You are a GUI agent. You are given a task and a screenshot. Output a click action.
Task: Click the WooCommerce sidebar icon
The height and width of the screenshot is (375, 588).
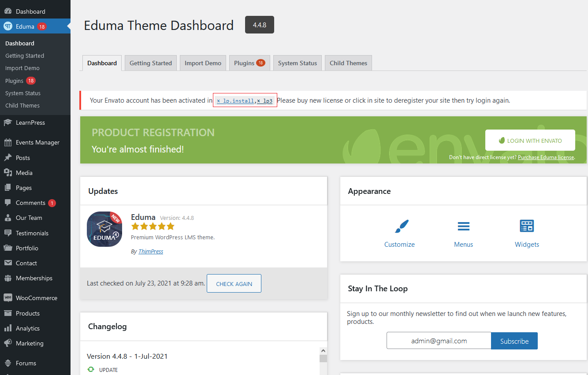(8, 298)
